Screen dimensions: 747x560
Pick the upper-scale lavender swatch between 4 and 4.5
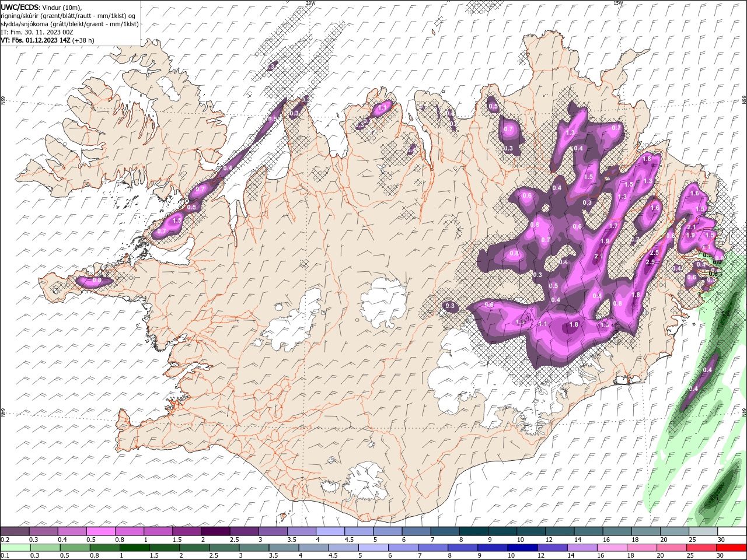tap(330, 531)
